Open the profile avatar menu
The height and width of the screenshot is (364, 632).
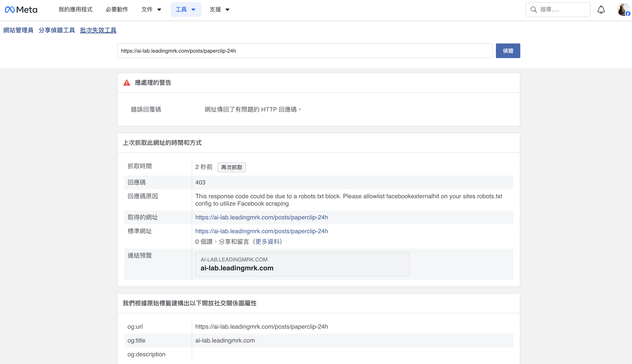coord(623,10)
